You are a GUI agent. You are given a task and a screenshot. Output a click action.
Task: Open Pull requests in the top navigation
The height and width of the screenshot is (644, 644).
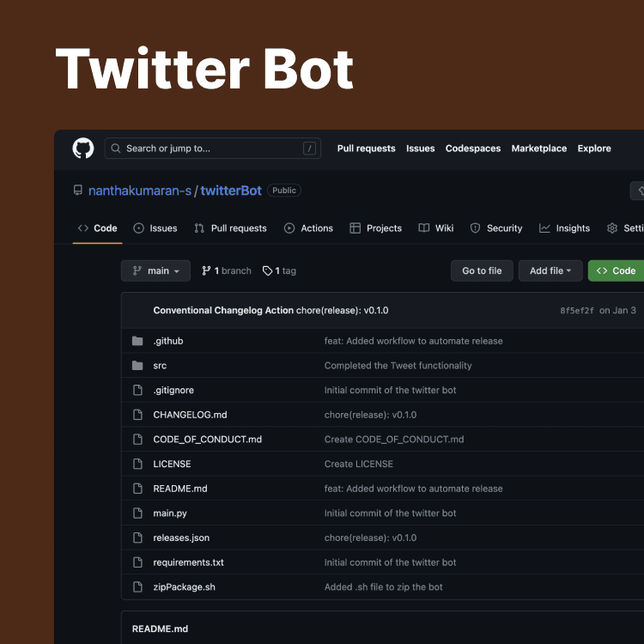pos(367,149)
